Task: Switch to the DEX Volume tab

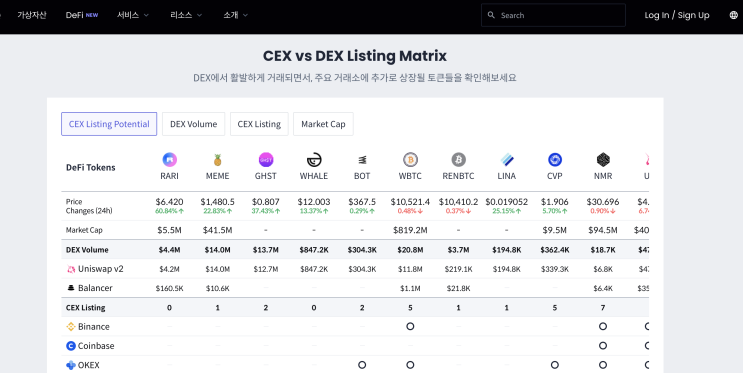Action: click(x=193, y=124)
